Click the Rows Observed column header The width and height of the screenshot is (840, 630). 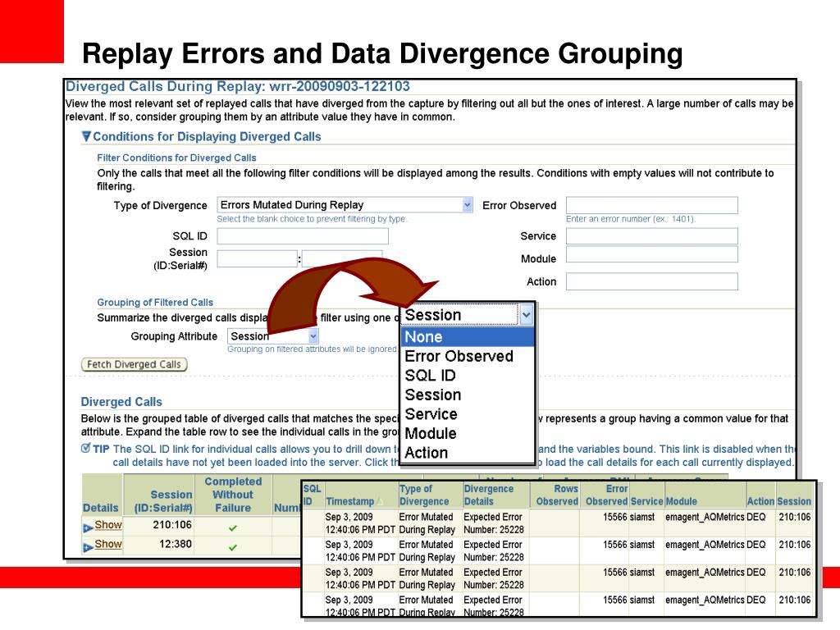(x=557, y=495)
